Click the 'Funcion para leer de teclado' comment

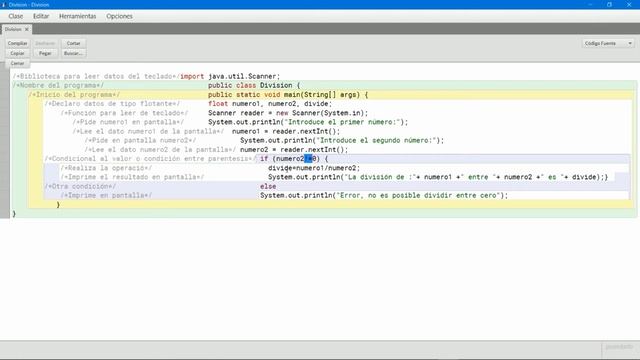point(124,113)
